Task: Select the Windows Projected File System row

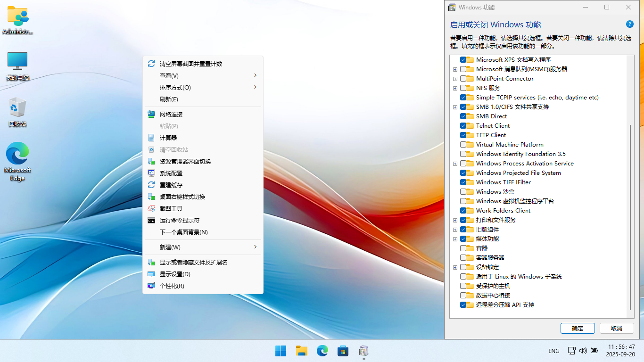Action: pyautogui.click(x=518, y=173)
